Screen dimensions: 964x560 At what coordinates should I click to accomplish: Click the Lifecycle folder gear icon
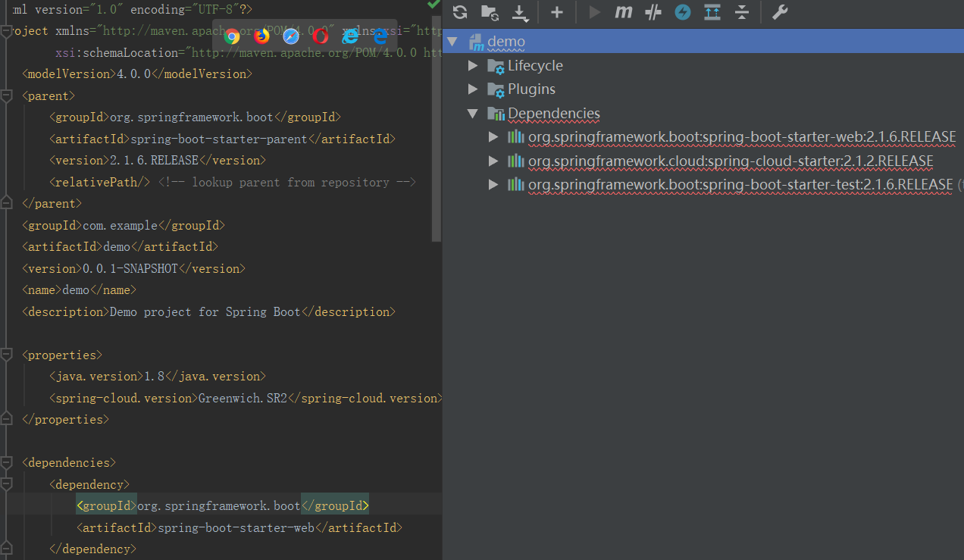click(496, 66)
